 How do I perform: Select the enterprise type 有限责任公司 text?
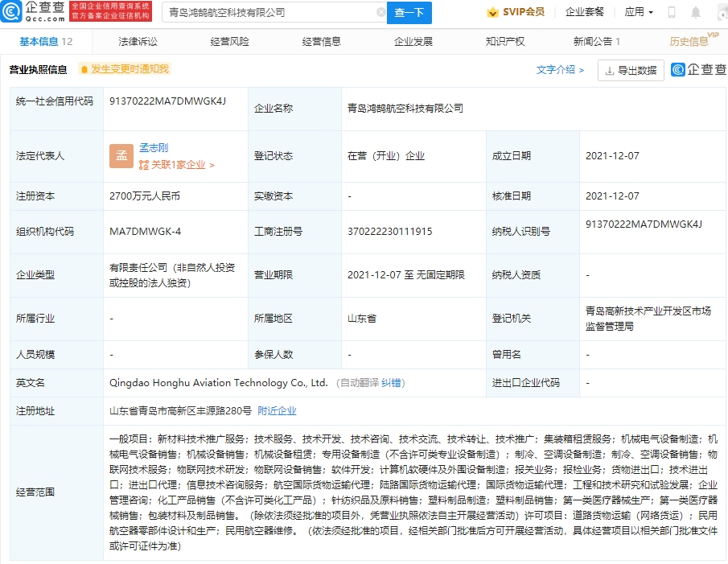click(172, 275)
